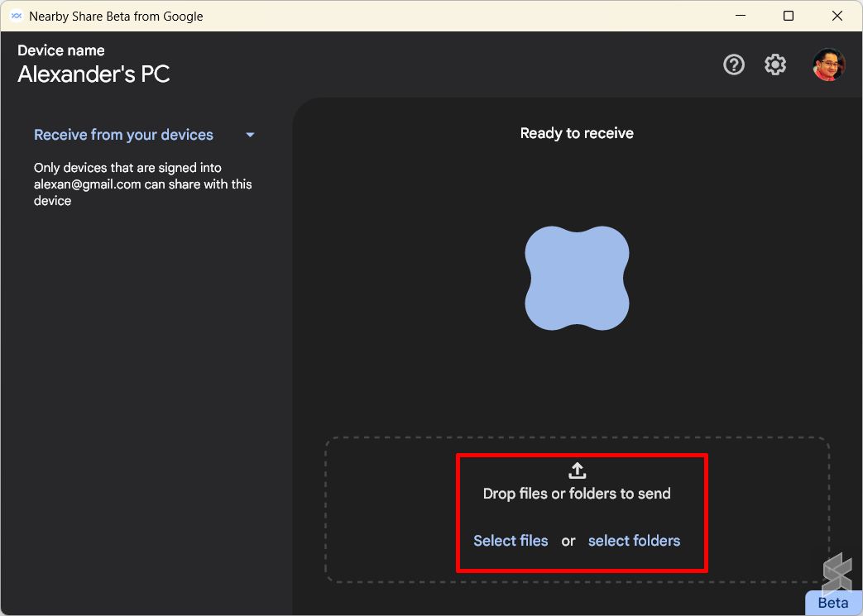The image size is (863, 616).
Task: Click the Ready to receive status text
Action: click(x=577, y=132)
